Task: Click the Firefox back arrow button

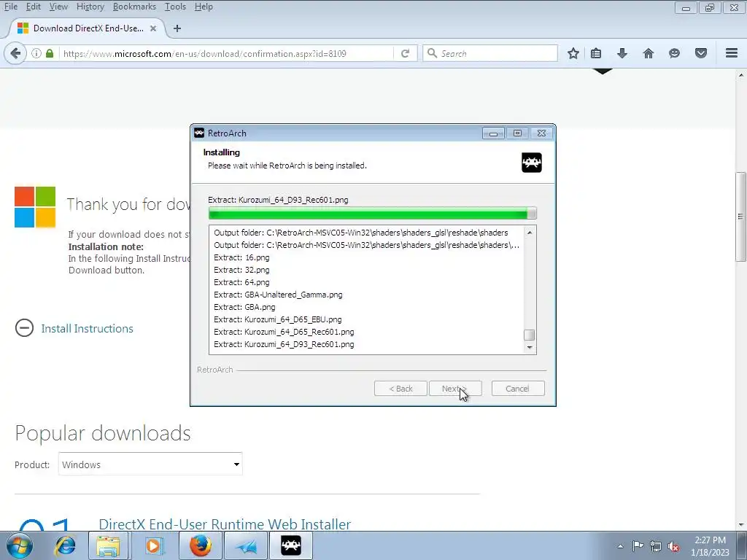Action: coord(15,53)
